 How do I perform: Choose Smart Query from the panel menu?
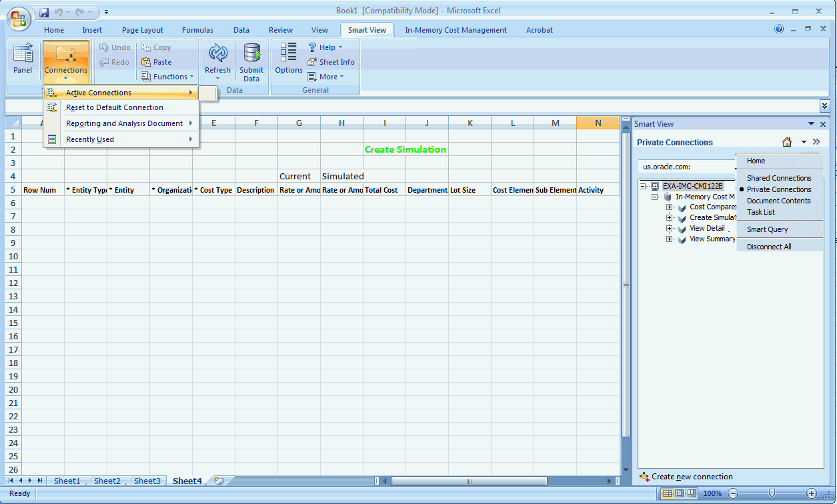(x=768, y=229)
